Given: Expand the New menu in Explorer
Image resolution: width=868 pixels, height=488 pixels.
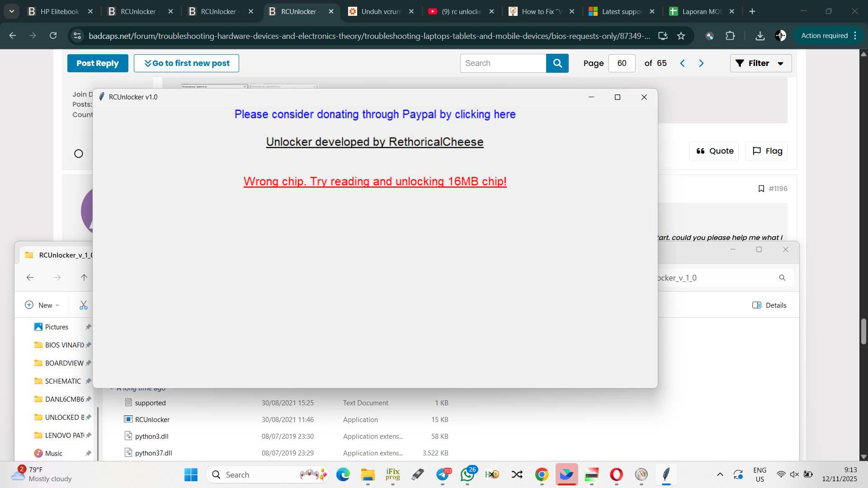Looking at the screenshot, I should click(x=42, y=305).
